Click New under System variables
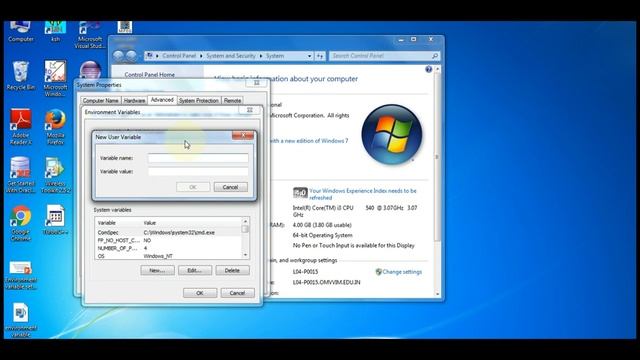Viewport: 640px width, 360px height. point(157,270)
